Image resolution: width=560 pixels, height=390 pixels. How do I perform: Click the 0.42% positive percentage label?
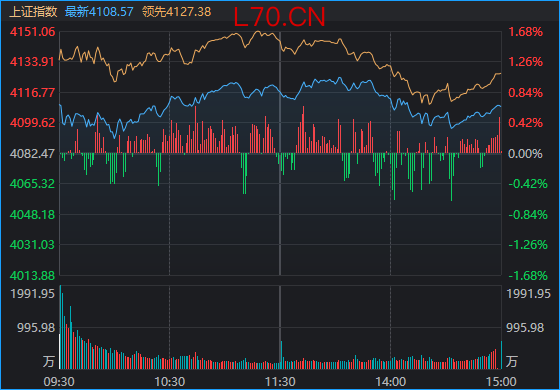click(525, 123)
